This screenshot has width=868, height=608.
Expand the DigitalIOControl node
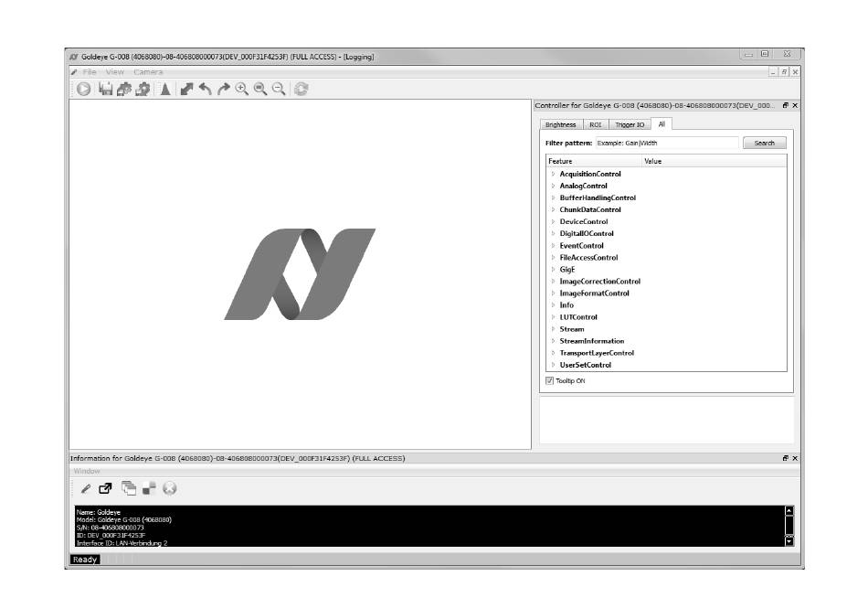tap(553, 234)
